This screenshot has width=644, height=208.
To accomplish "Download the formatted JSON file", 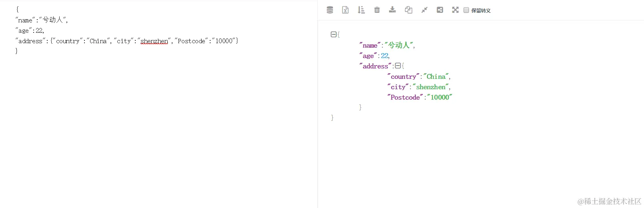I will coord(393,10).
